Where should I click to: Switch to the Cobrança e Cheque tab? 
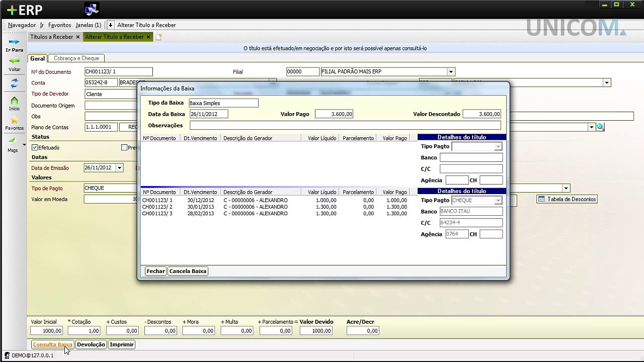click(76, 58)
